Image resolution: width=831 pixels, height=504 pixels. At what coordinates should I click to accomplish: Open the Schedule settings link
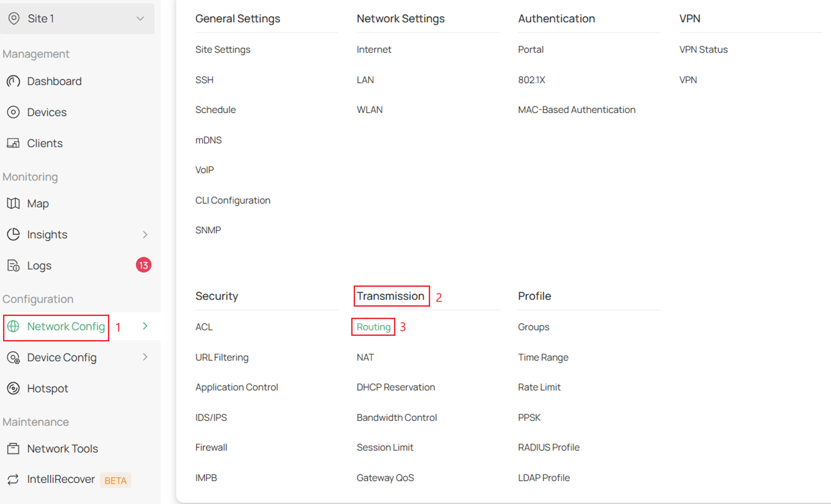216,110
